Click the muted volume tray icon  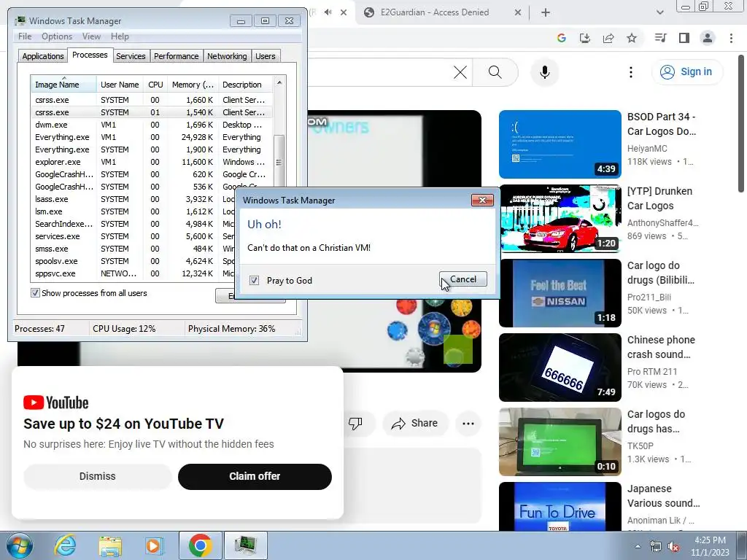673,547
